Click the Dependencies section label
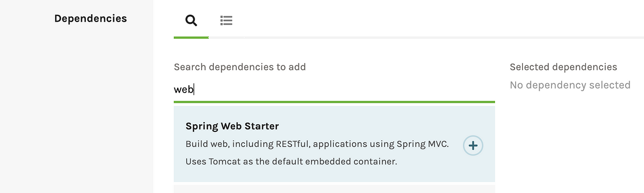The width and height of the screenshot is (644, 193). click(91, 19)
